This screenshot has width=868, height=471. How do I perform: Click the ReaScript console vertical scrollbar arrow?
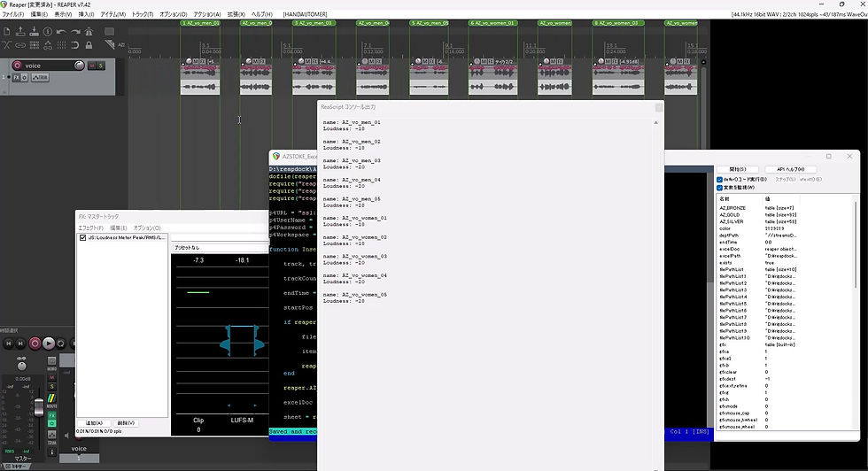656,122
